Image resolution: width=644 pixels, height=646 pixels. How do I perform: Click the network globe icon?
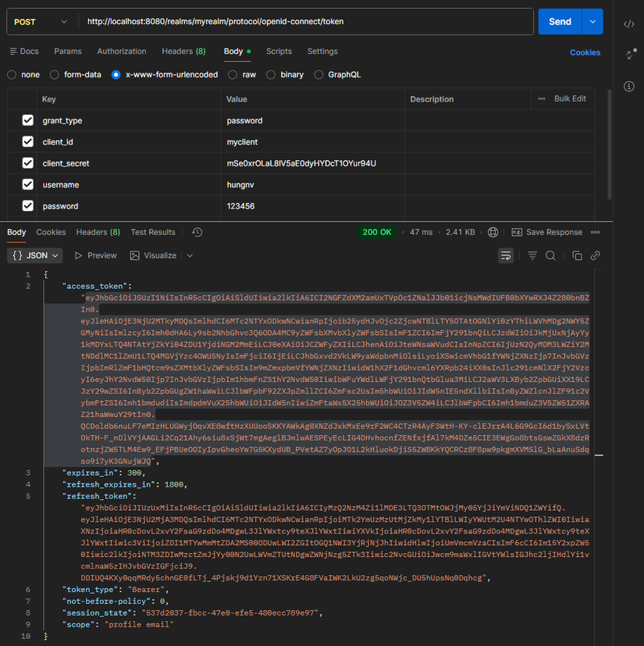(493, 233)
